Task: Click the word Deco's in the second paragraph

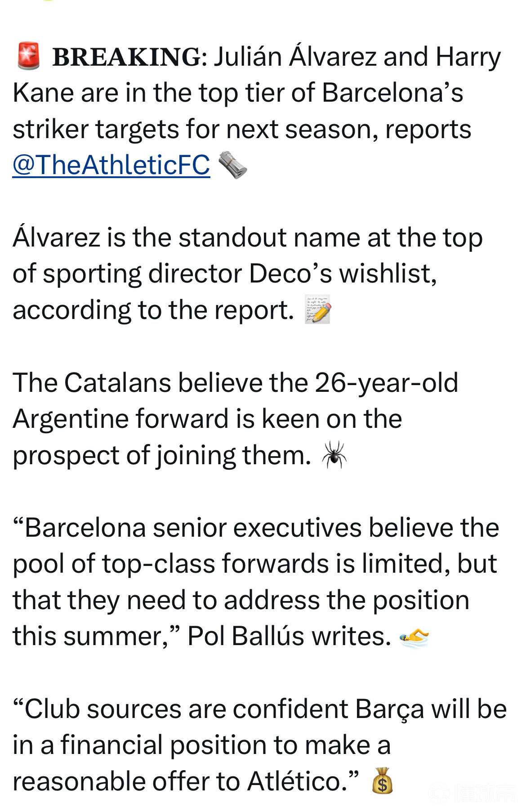Action: tap(290, 274)
